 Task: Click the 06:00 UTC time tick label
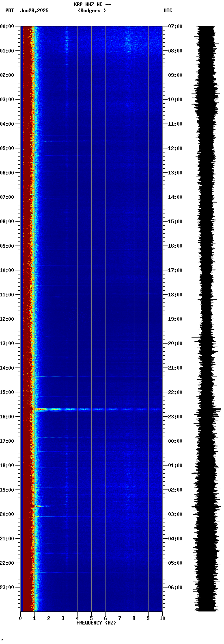[175, 587]
